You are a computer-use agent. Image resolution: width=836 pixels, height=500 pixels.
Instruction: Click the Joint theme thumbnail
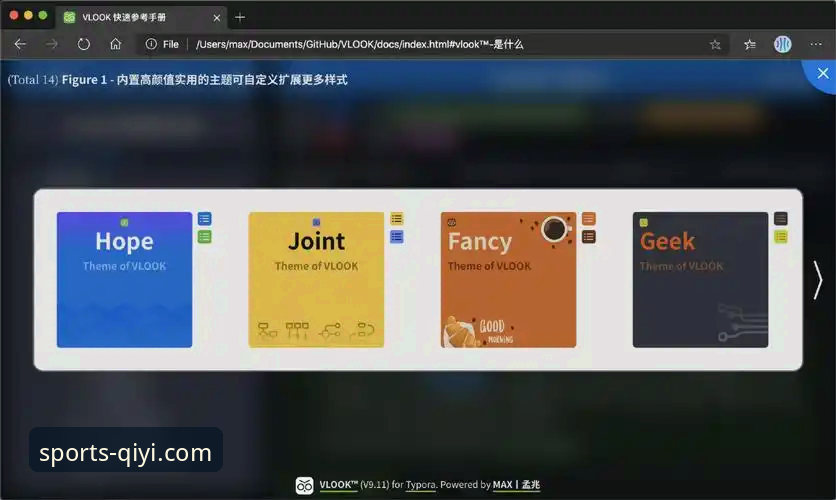(x=316, y=280)
